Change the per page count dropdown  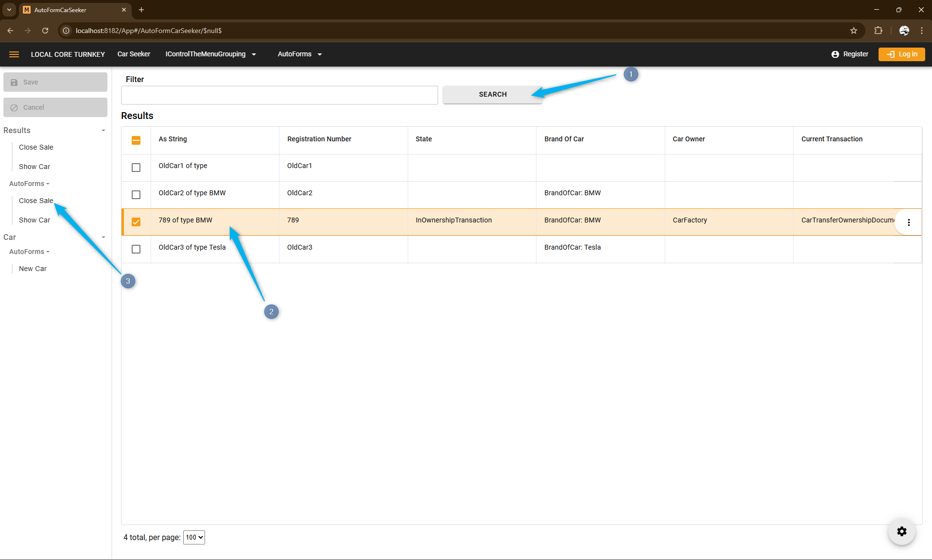[x=194, y=537]
